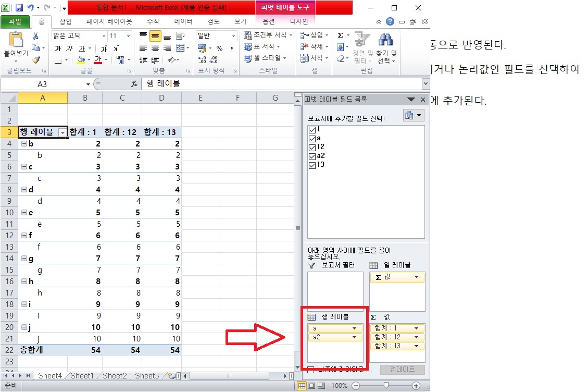Open dropdown for field a in row labels area

354,328
